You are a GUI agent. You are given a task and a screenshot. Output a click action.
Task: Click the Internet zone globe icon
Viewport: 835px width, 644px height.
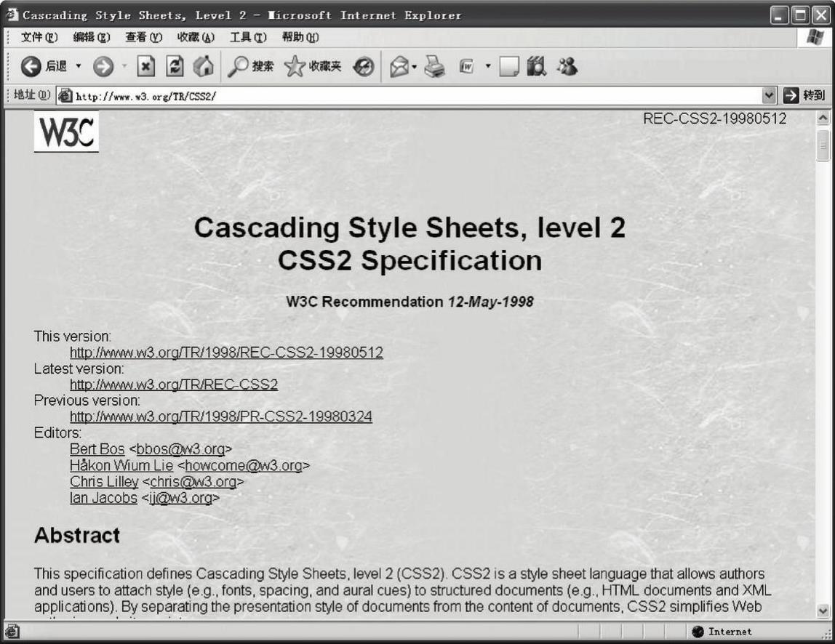(698, 632)
